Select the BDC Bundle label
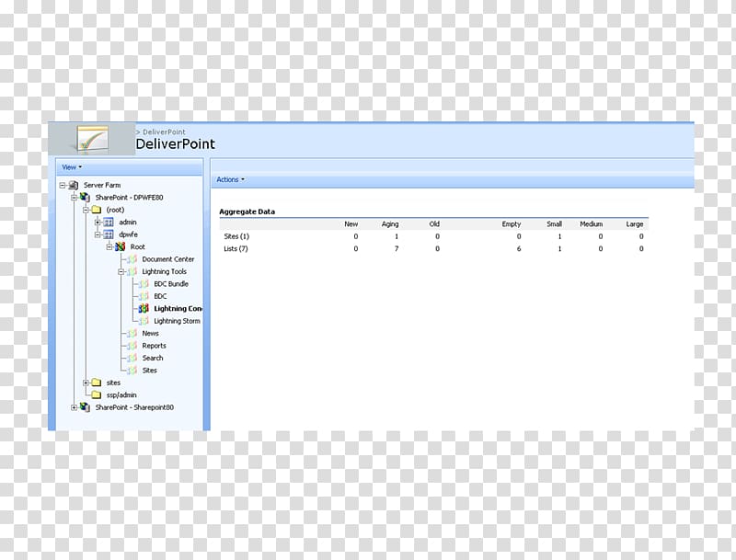 [171, 284]
